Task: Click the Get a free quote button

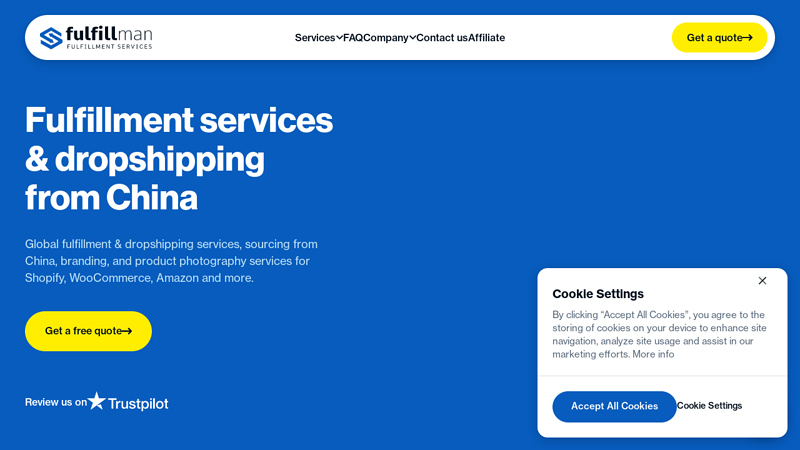Action: click(88, 331)
